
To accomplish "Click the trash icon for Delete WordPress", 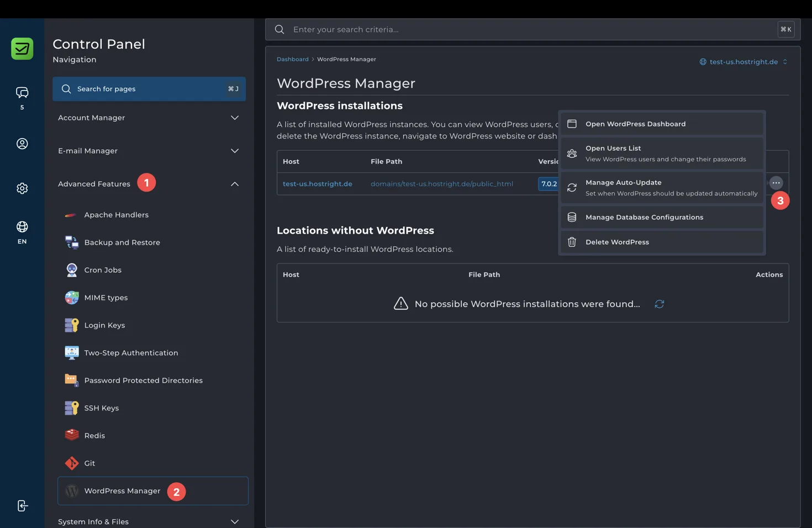I will 572,242.
